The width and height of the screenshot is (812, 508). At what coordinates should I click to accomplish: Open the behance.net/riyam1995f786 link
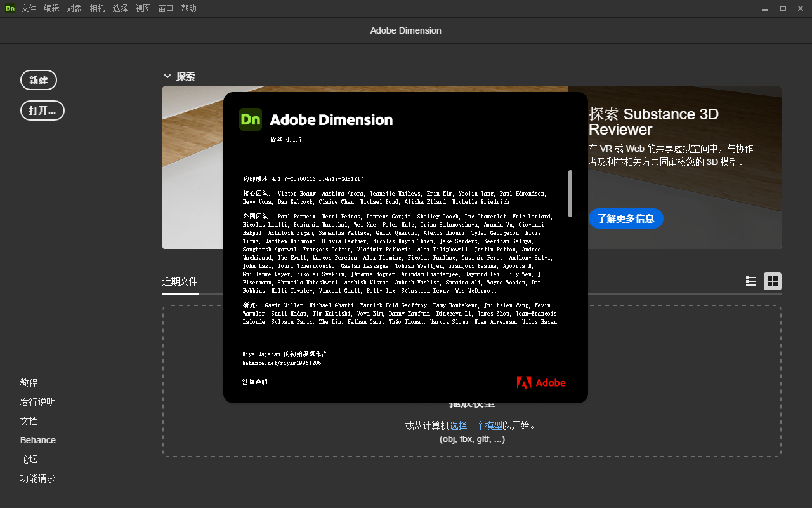coord(281,363)
